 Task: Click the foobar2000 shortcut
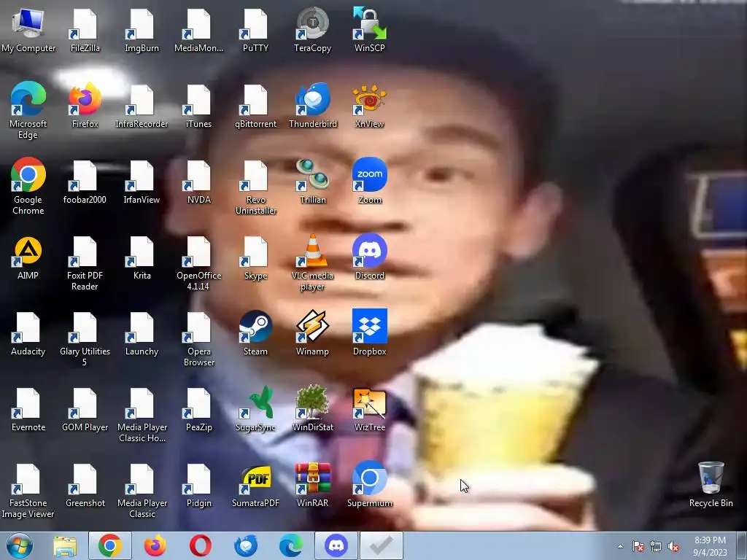point(85,182)
